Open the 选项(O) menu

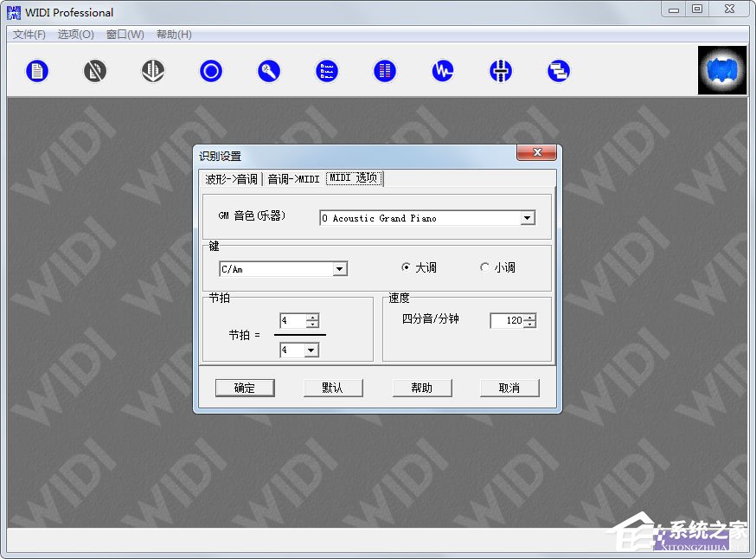pyautogui.click(x=76, y=35)
